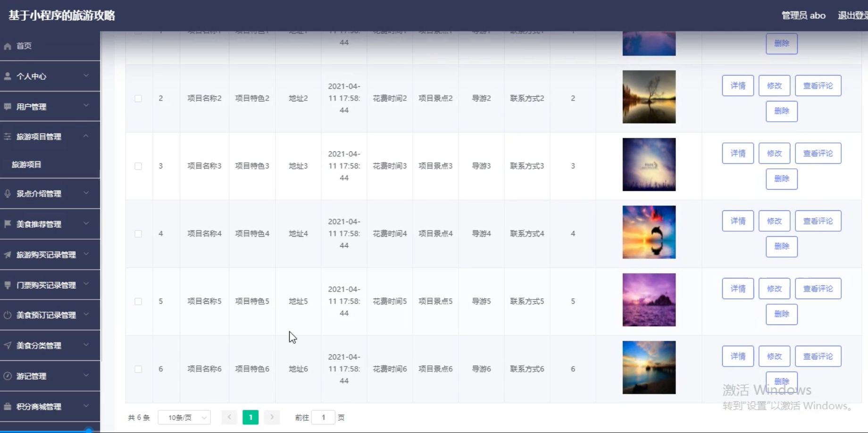The height and width of the screenshot is (433, 868).
Task: Click 查看评论 for 项目名称5
Action: click(818, 289)
